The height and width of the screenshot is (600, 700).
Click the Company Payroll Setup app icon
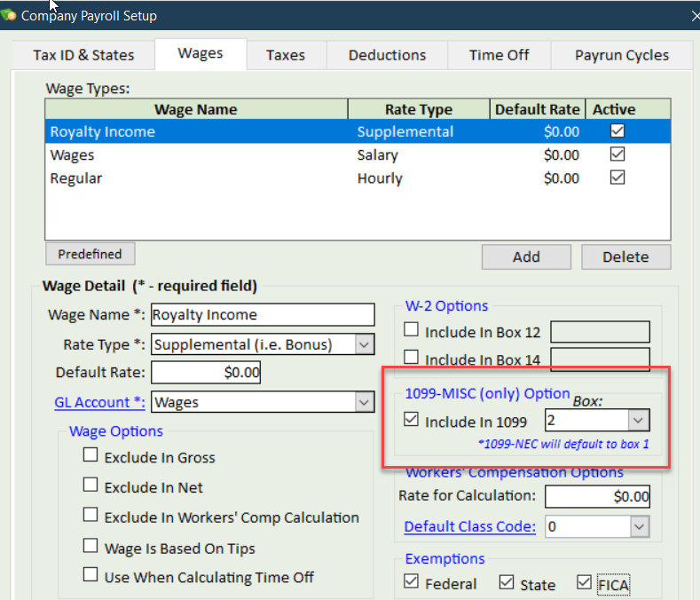click(x=9, y=15)
